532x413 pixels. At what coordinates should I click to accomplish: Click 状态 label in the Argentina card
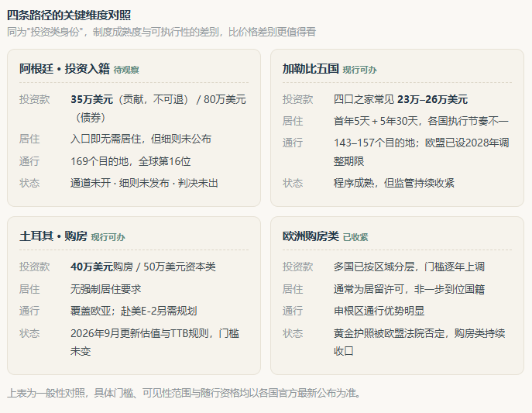click(x=29, y=184)
